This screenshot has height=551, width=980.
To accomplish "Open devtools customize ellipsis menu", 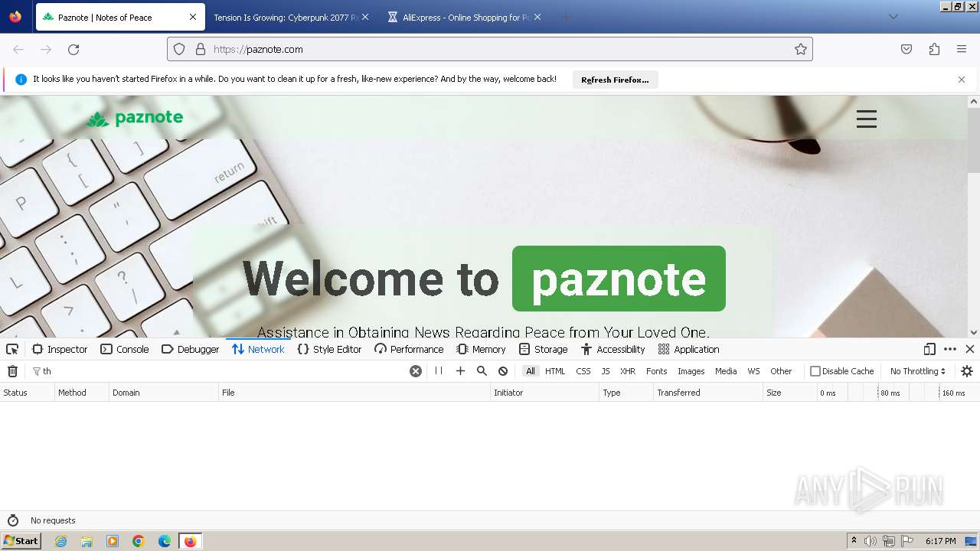I will tap(950, 349).
